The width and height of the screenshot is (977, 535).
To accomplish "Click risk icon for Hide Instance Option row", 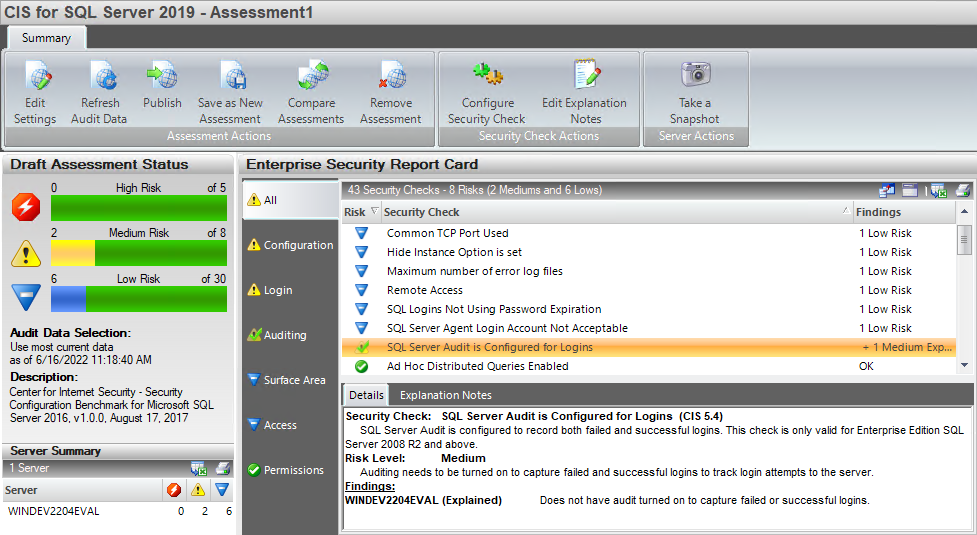I will pos(361,252).
